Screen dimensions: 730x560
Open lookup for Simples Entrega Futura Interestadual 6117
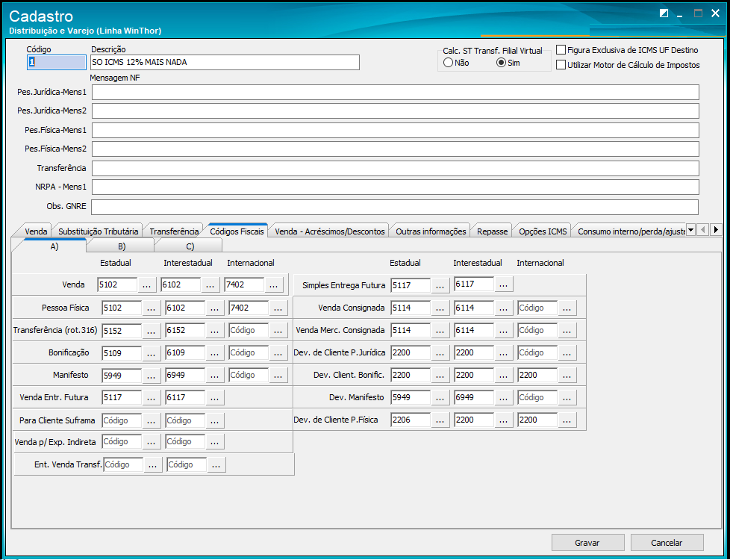point(503,284)
